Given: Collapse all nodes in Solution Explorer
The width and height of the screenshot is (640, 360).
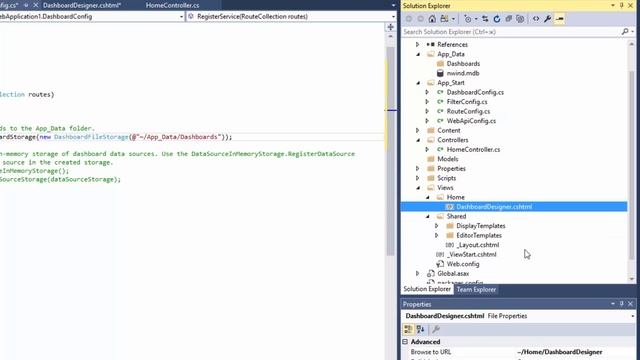Looking at the screenshot, I should 509,19.
